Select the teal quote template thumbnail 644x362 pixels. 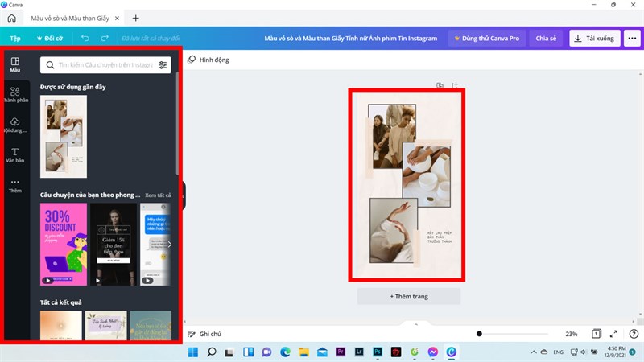pyautogui.click(x=151, y=325)
